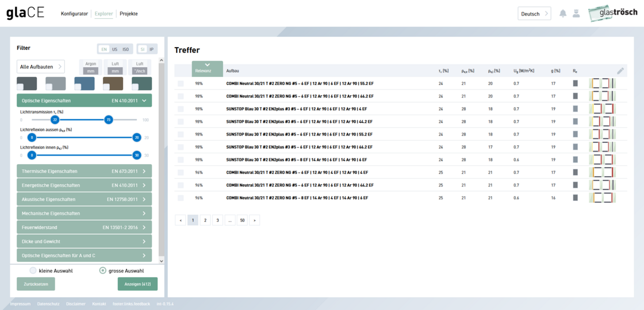The width and height of the screenshot is (644, 310).
Task: Open the user profile icon
Action: 576,14
